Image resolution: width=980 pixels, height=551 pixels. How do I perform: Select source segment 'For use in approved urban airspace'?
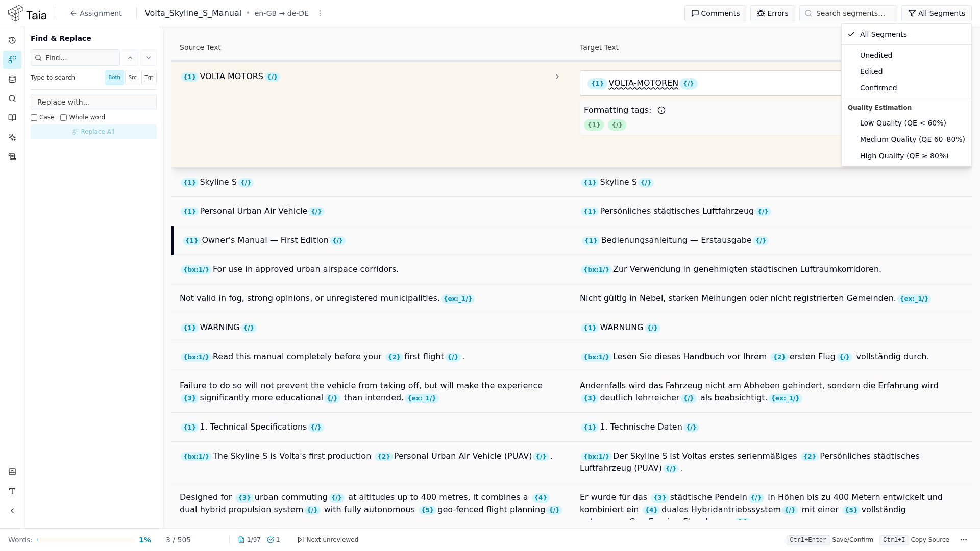click(372, 269)
